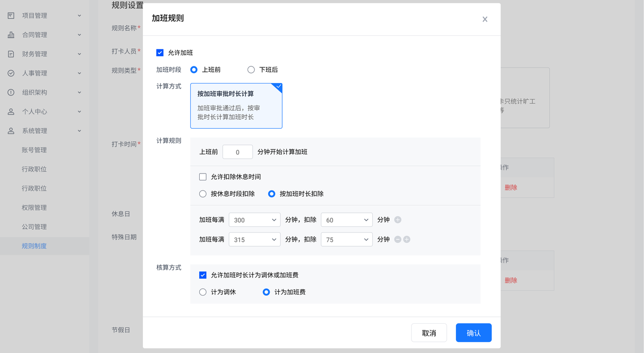The height and width of the screenshot is (353, 644).
Task: Click the 确认 button
Action: click(473, 333)
